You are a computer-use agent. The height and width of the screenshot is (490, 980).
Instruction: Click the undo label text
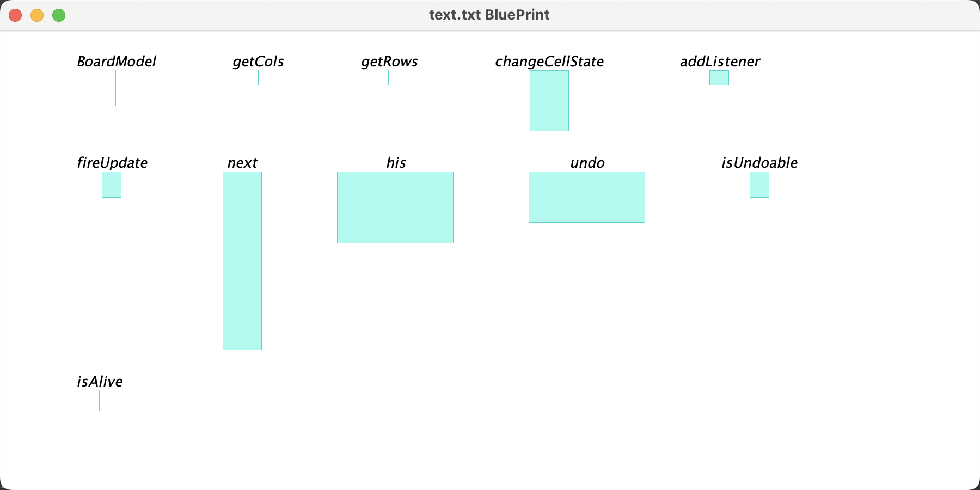[587, 162]
